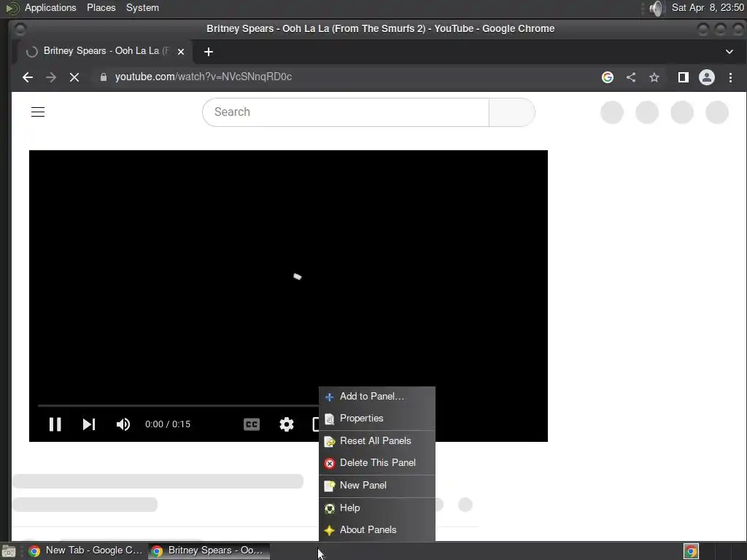Image resolution: width=747 pixels, height=560 pixels.
Task: Close the Britney Spears tab
Action: point(181,52)
